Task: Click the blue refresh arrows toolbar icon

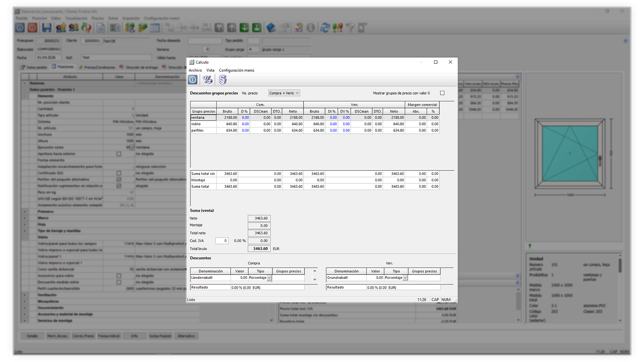Action: pos(324,28)
